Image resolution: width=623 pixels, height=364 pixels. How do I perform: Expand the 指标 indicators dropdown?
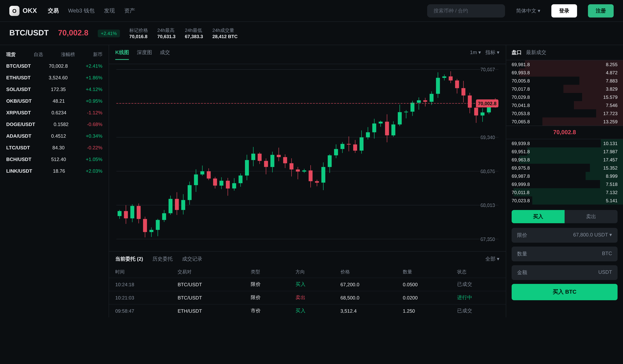coord(492,52)
